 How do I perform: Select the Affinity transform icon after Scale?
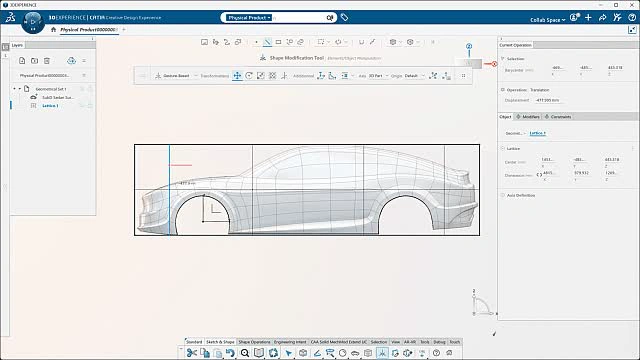click(x=272, y=76)
